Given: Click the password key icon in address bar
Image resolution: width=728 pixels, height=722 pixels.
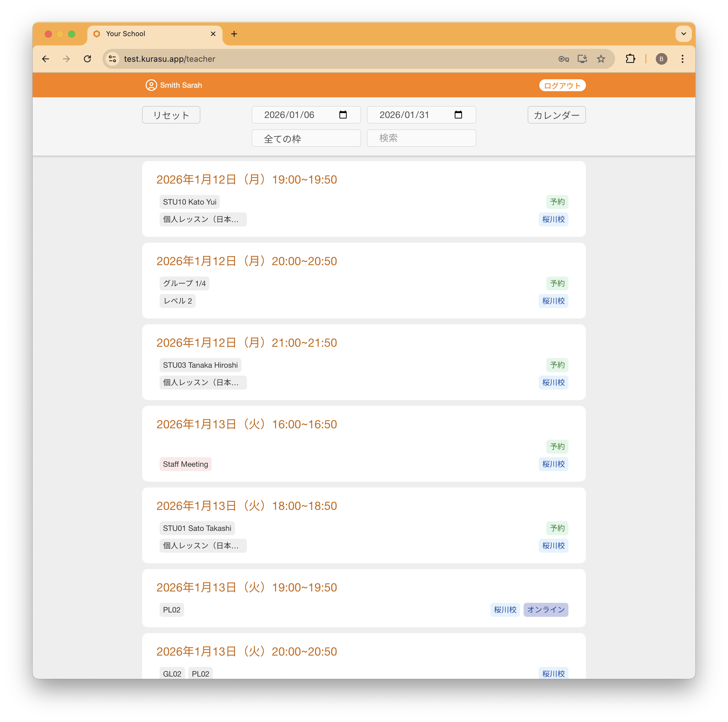Looking at the screenshot, I should 563,59.
